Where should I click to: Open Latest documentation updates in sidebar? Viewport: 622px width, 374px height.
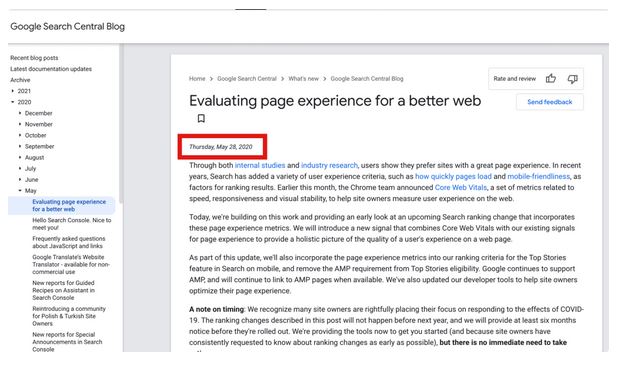(51, 69)
